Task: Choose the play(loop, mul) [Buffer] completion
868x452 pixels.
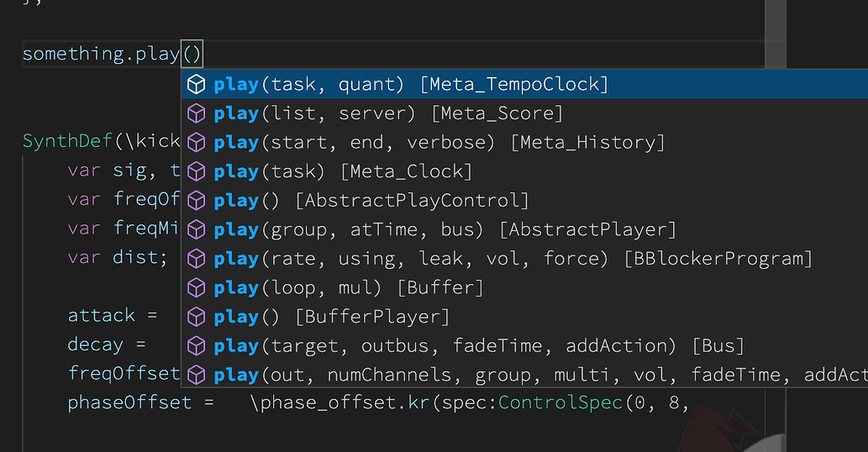Action: (x=525, y=287)
